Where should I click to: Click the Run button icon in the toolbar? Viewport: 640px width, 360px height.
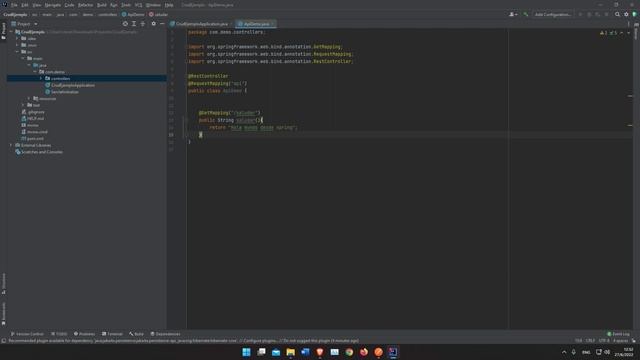580,14
